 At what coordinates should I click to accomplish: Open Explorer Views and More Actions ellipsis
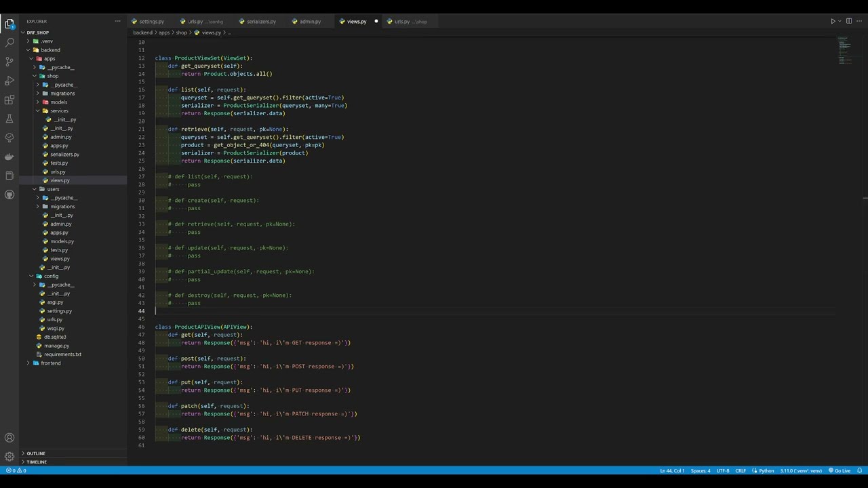(118, 21)
